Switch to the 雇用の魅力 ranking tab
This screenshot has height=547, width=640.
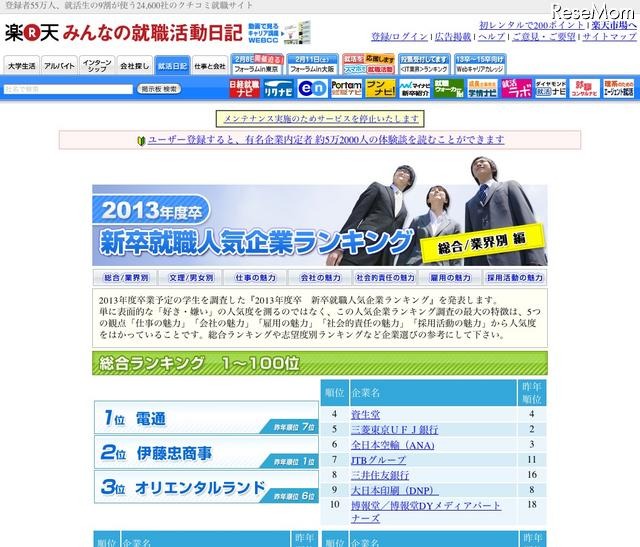click(450, 278)
